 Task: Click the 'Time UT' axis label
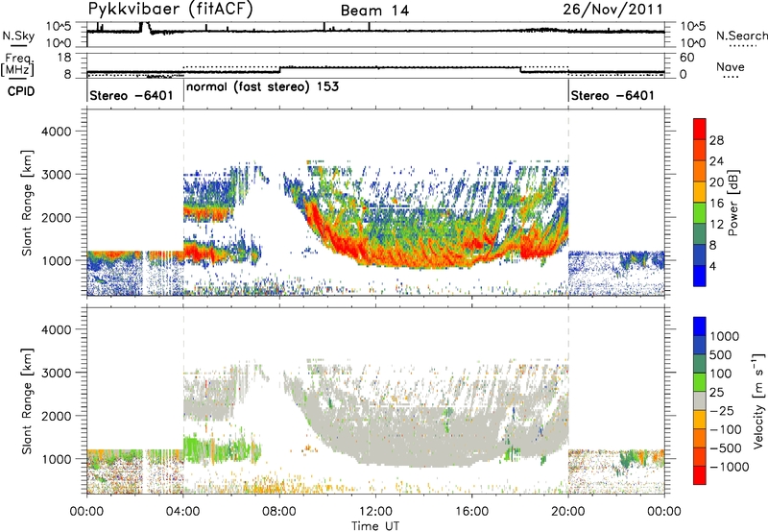click(x=375, y=526)
